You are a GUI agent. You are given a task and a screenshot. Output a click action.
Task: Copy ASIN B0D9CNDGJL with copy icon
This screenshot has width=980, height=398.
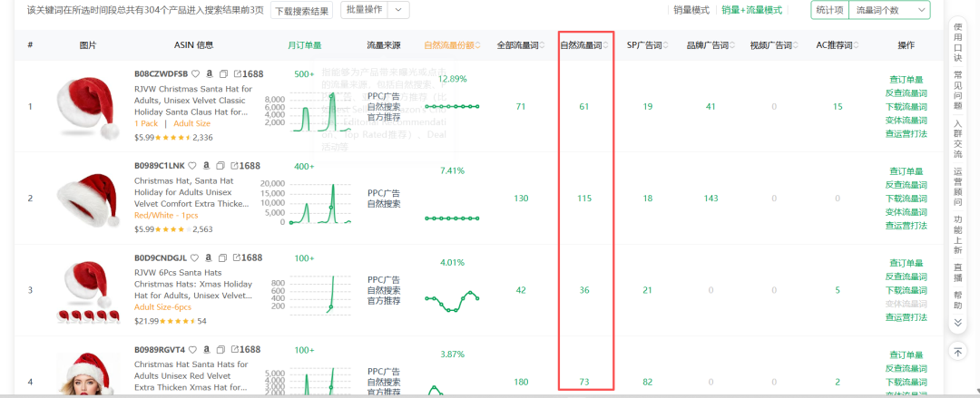click(x=221, y=257)
